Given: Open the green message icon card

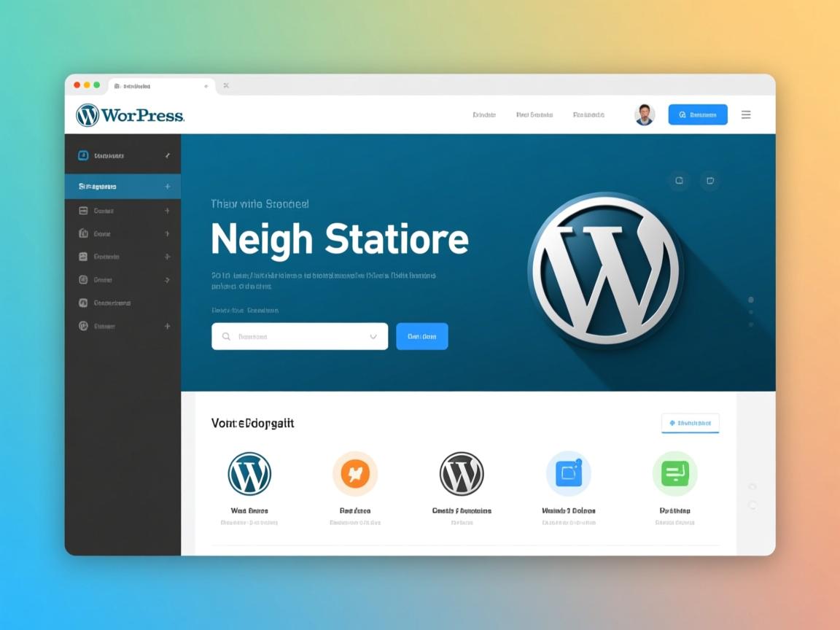Looking at the screenshot, I should [674, 474].
